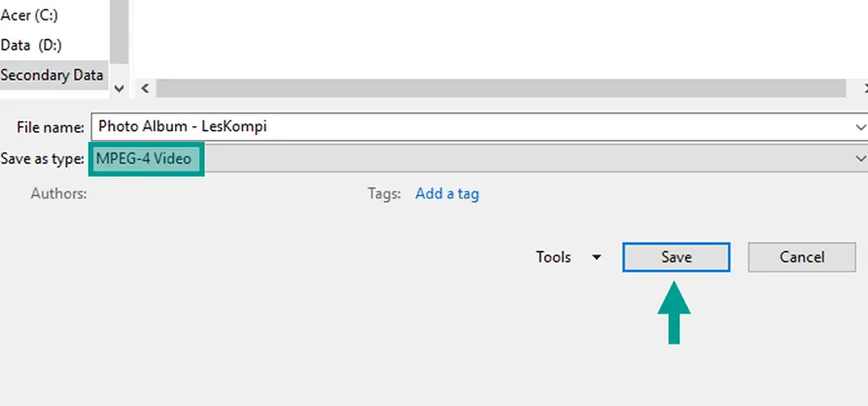Expand the File name history dropdown arrow

coord(860,126)
